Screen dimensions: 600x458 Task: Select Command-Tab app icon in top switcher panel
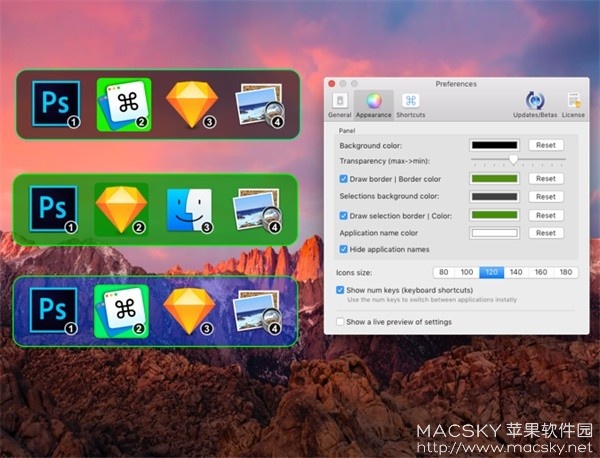point(124,104)
